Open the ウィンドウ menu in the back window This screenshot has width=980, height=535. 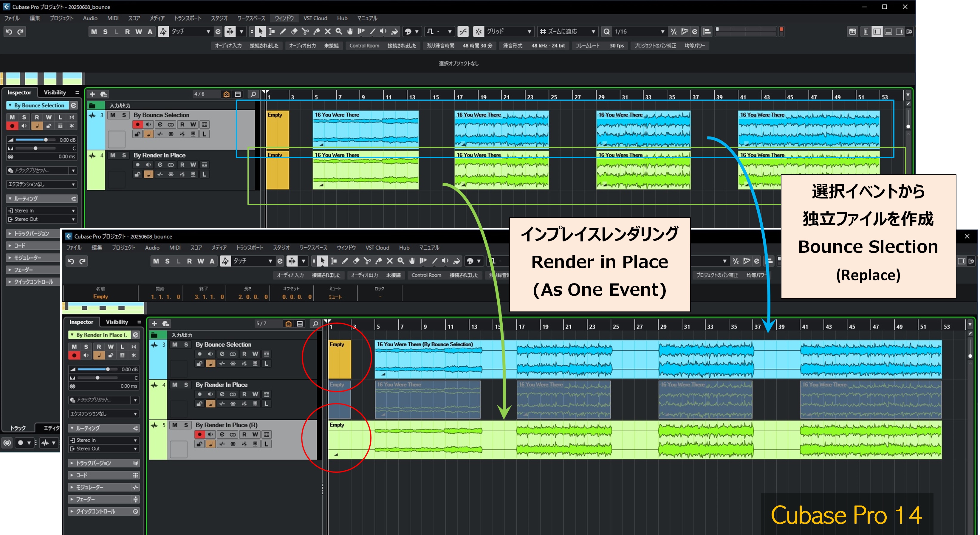tap(284, 18)
